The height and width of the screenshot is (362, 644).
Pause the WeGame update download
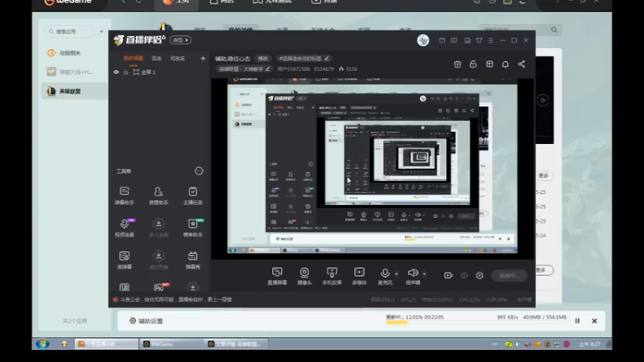[x=577, y=321]
